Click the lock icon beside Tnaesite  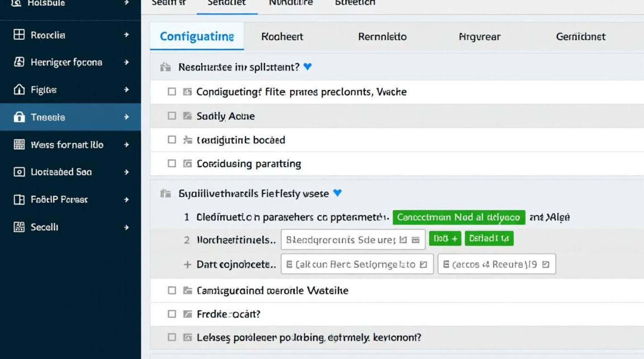pos(19,117)
